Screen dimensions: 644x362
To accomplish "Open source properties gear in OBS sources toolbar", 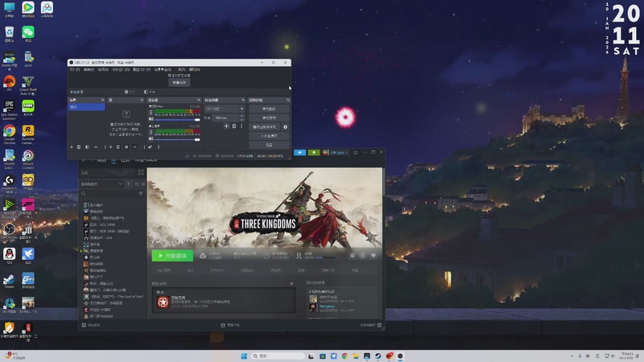I will coord(126,147).
